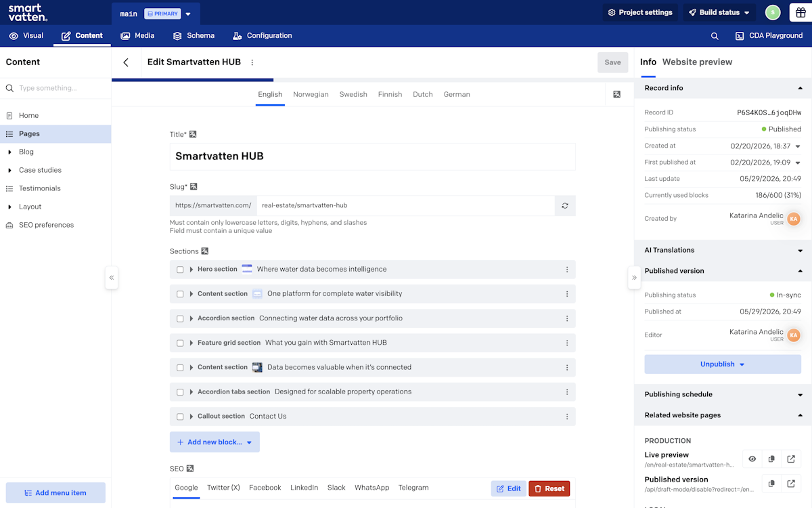The image size is (812, 508).
Task: Open Published version link externally
Action: (791, 484)
